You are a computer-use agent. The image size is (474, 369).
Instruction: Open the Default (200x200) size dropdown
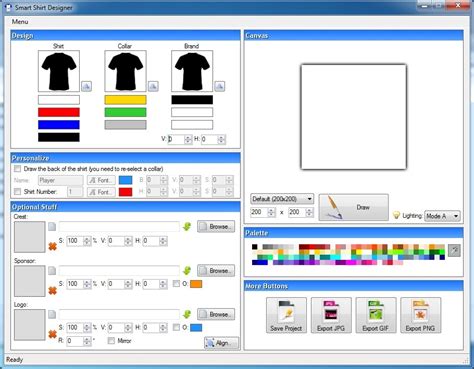click(282, 199)
